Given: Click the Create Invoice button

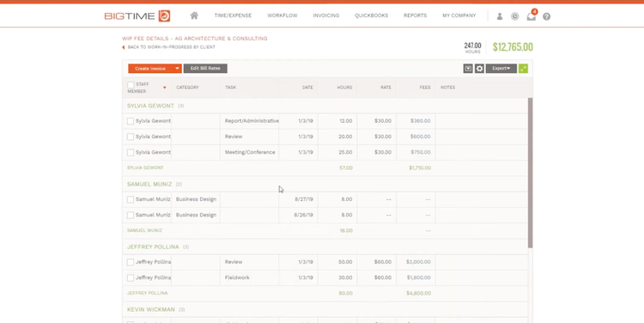Looking at the screenshot, I should (150, 69).
